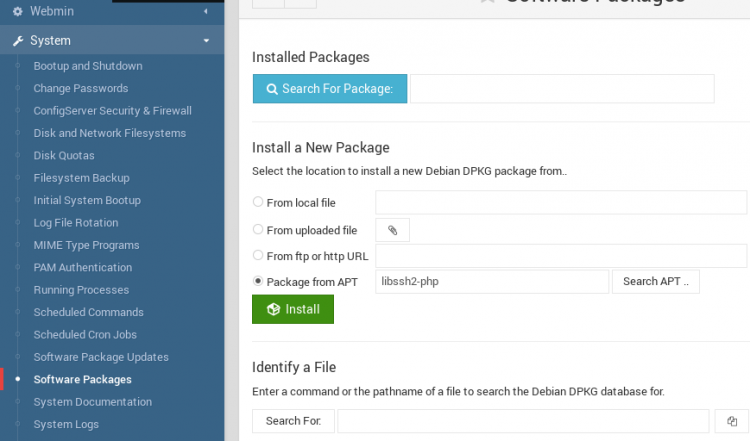Image resolution: width=750 pixels, height=441 pixels.
Task: Select the Package from APT radio button
Action: [259, 282]
